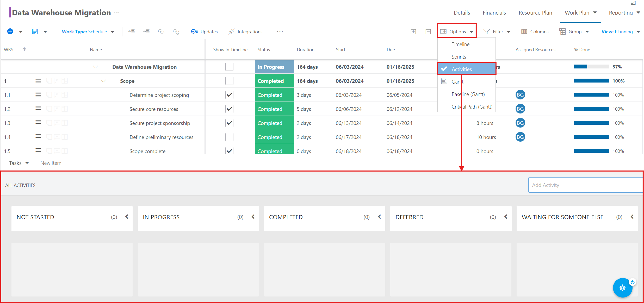Click the indent icon in toolbar

click(146, 31)
